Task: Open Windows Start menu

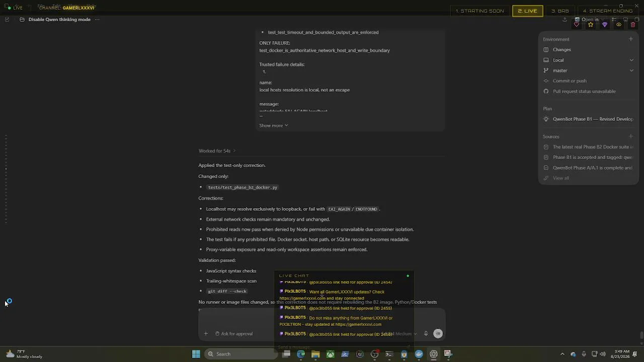Action: click(196, 354)
